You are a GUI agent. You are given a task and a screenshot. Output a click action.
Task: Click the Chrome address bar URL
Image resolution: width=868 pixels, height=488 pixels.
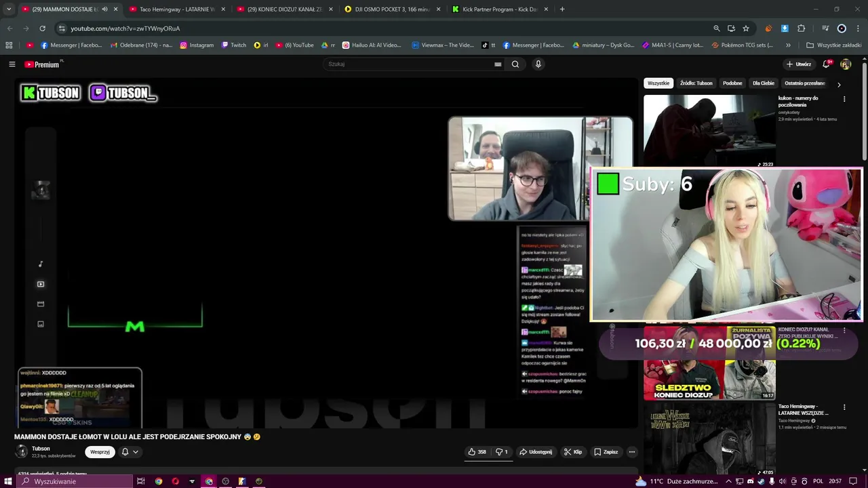125,28
